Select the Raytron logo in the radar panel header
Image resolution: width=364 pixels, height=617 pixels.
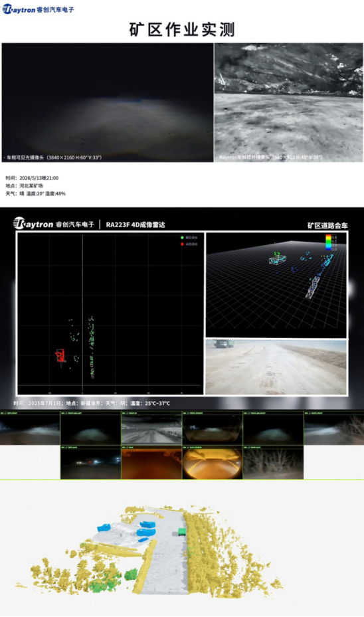54,224
